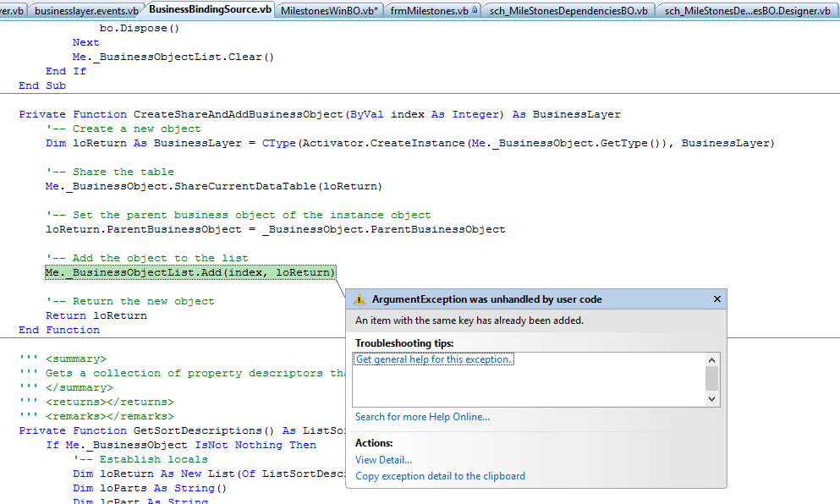Click the warning icon in the exception popup
The image size is (840, 504).
tap(360, 299)
